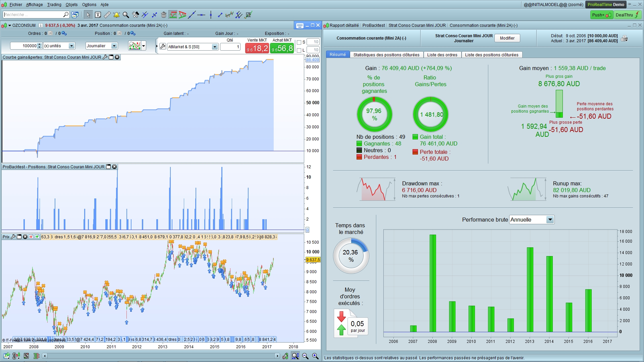This screenshot has height=362, width=644.
Task: Select the magnifying glass zoom tool
Action: click(x=126, y=15)
